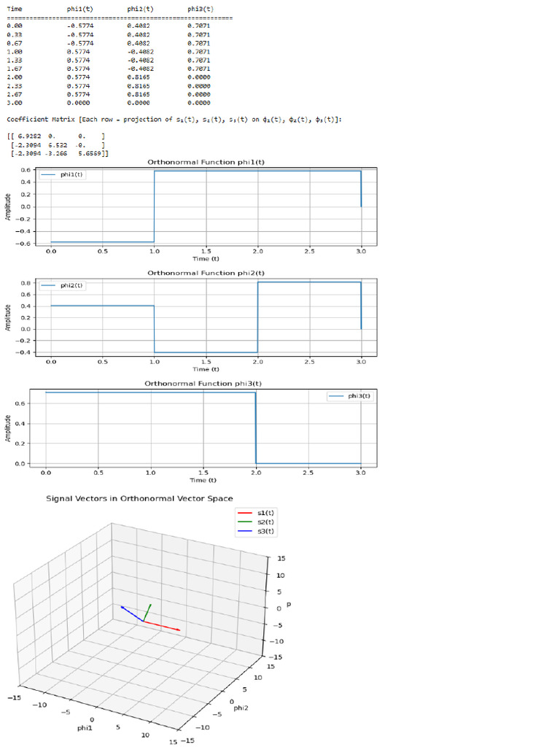Viewport: 560px width, 747px height.
Task: Select the time value 1.67 in the table
Action: coord(15,69)
